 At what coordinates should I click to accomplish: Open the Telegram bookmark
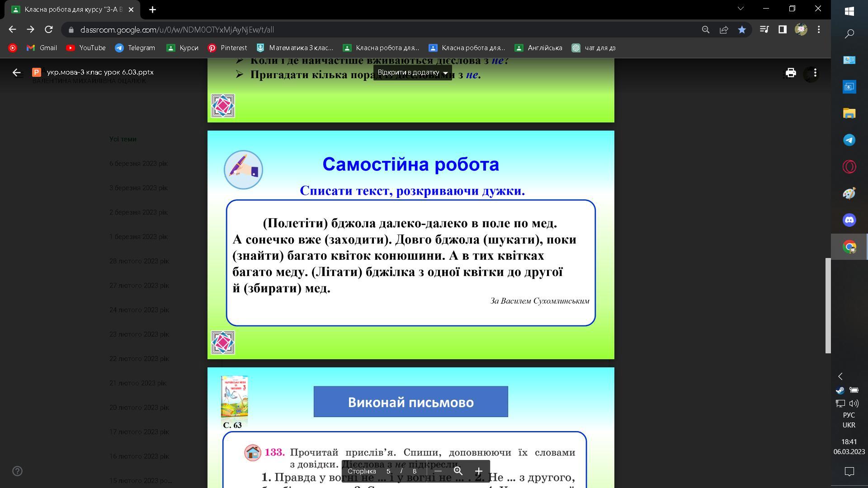pyautogui.click(x=135, y=48)
